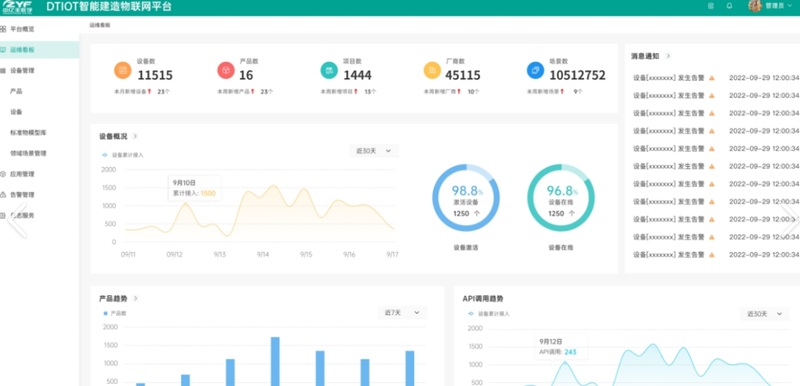
Task: Open the 近7天 dropdown in 产品趋势
Action: [402, 313]
